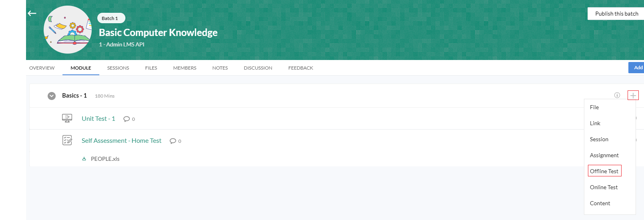Click the Batch 1 badge
The image size is (644, 220).
tap(111, 18)
